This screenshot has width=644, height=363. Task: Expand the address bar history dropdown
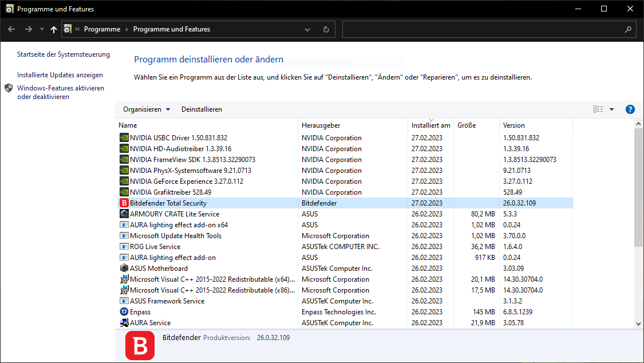[x=307, y=30]
